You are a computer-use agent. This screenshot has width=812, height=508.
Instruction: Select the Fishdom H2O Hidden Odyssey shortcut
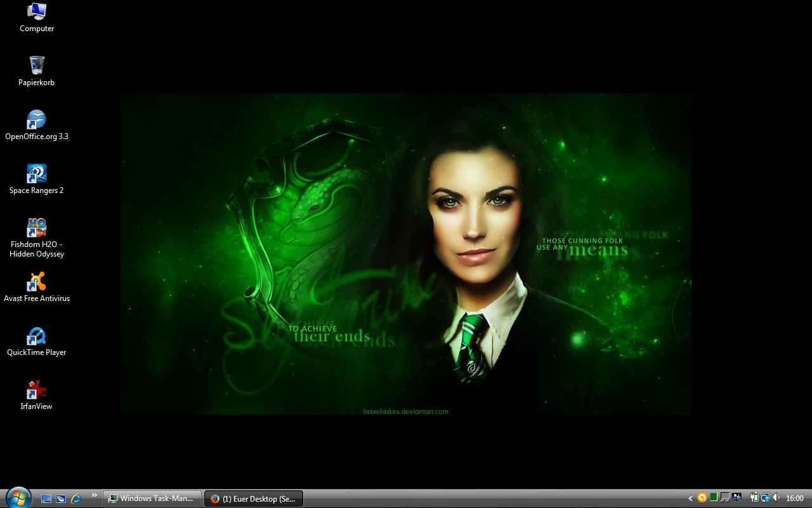37,237
